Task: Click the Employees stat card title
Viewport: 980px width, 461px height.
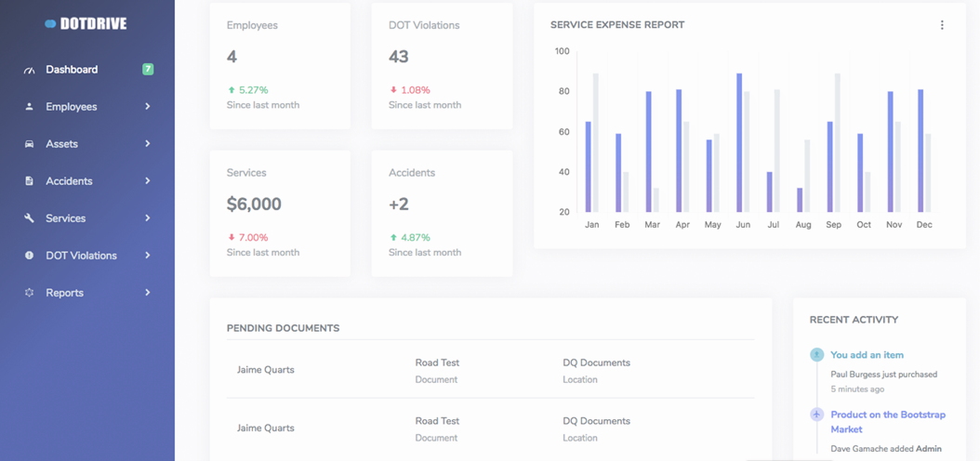Action: pos(252,26)
